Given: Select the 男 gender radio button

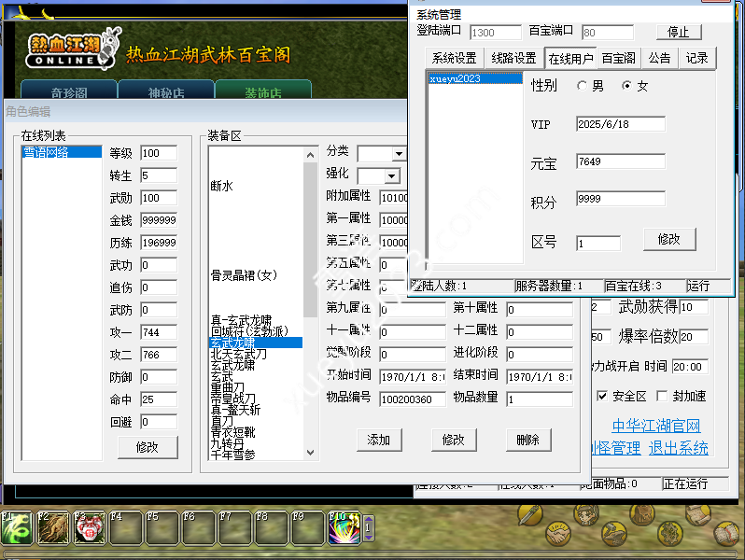Looking at the screenshot, I should 583,86.
